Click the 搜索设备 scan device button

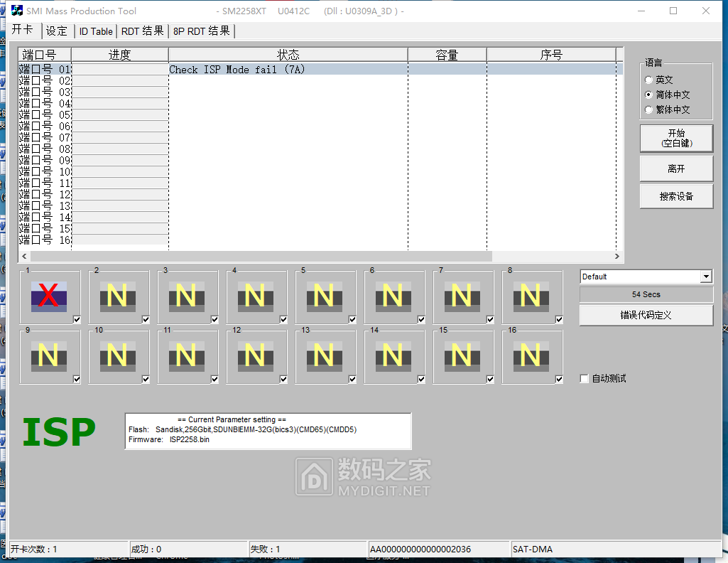[676, 196]
